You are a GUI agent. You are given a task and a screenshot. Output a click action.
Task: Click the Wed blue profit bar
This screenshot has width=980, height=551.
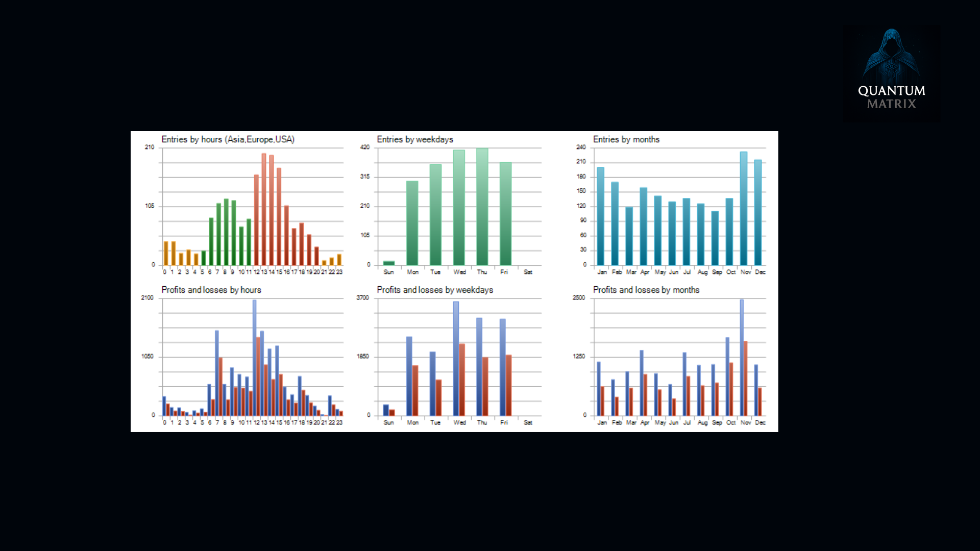click(x=456, y=357)
